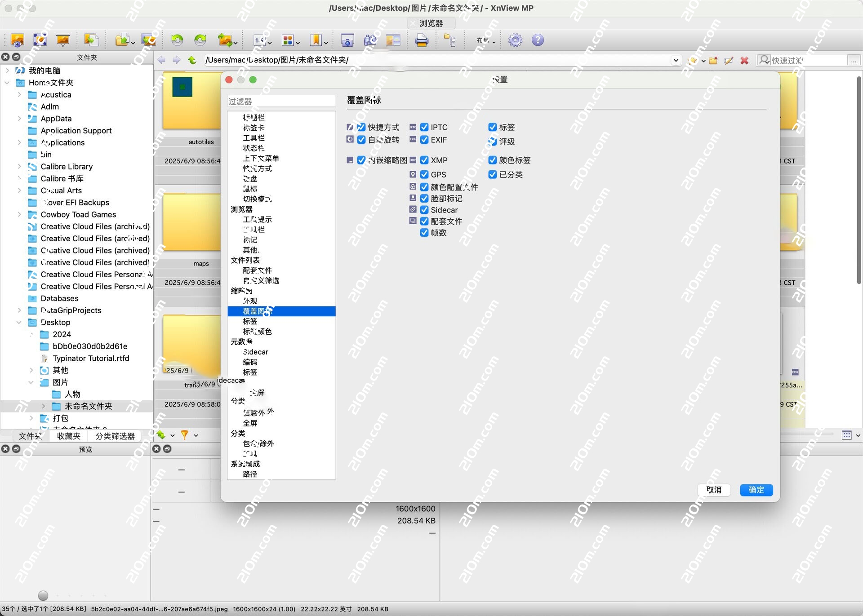Disable the 颜色标签 checkbox
863x616 pixels.
click(x=493, y=160)
